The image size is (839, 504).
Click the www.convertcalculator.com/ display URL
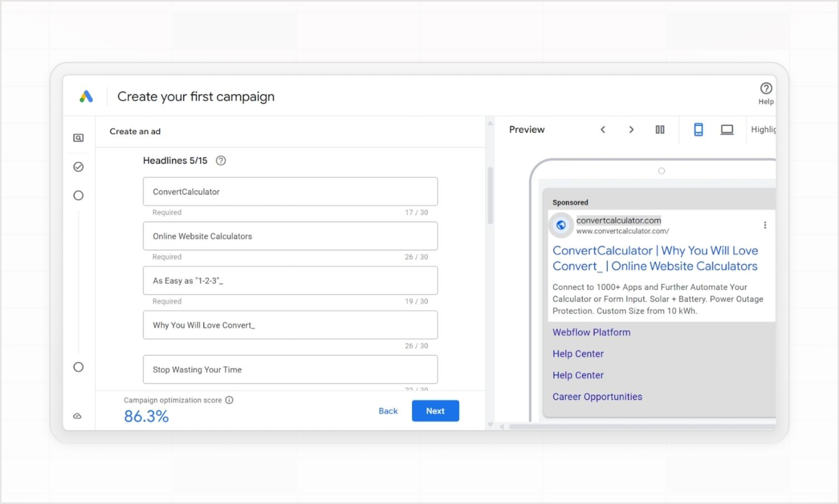pos(623,231)
